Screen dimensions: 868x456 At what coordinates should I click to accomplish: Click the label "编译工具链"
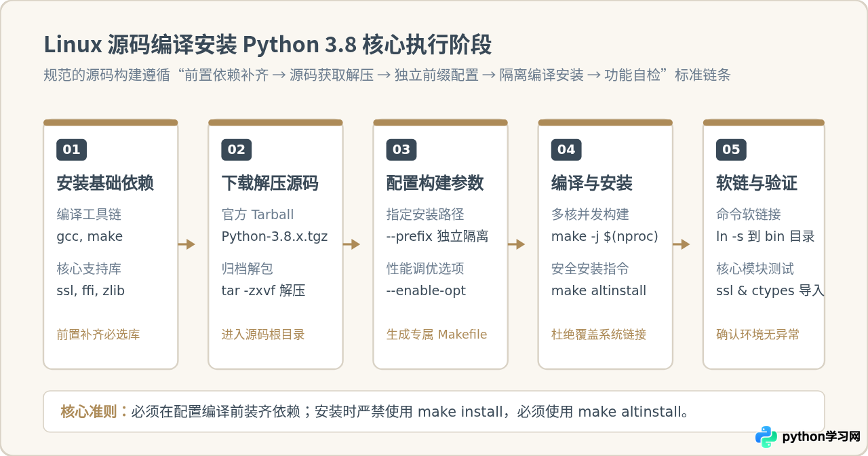[89, 214]
